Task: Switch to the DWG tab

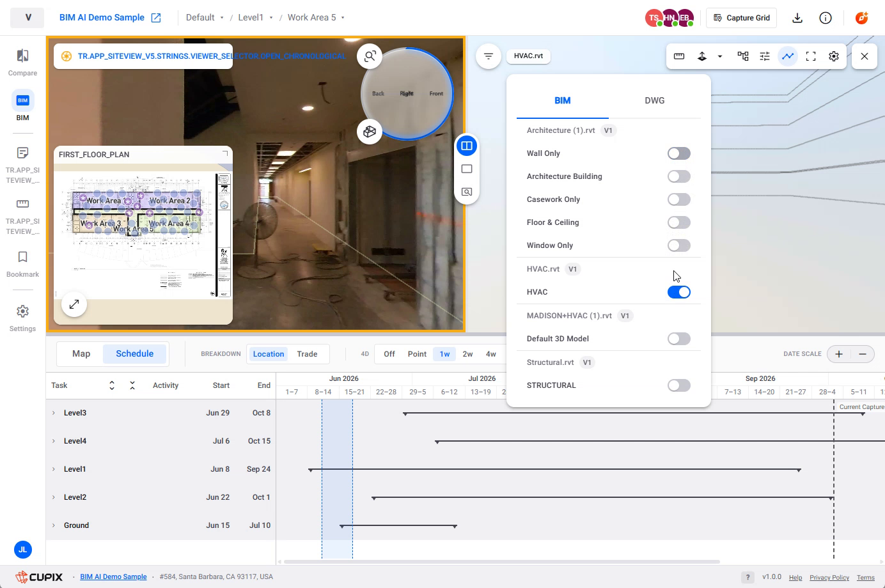Action: pos(654,100)
